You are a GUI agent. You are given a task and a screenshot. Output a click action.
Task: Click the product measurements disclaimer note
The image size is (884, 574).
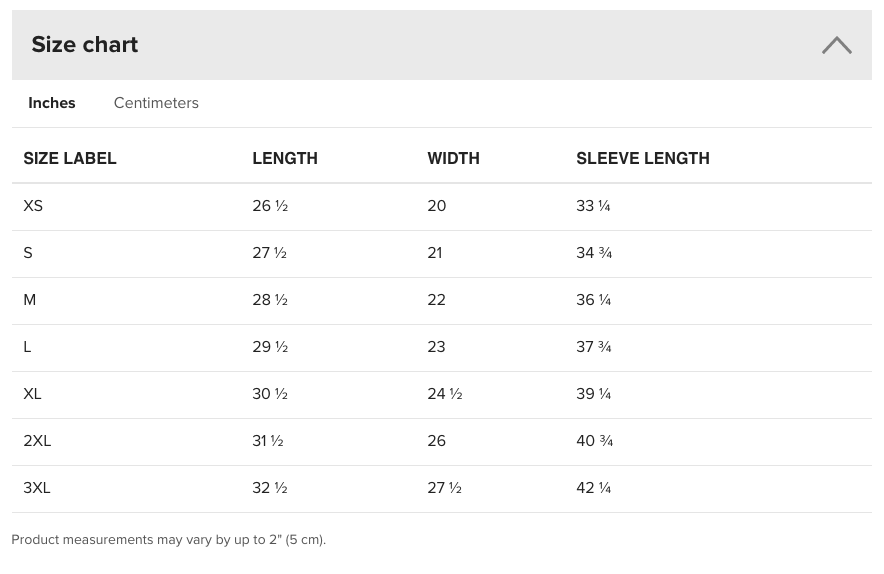(169, 540)
